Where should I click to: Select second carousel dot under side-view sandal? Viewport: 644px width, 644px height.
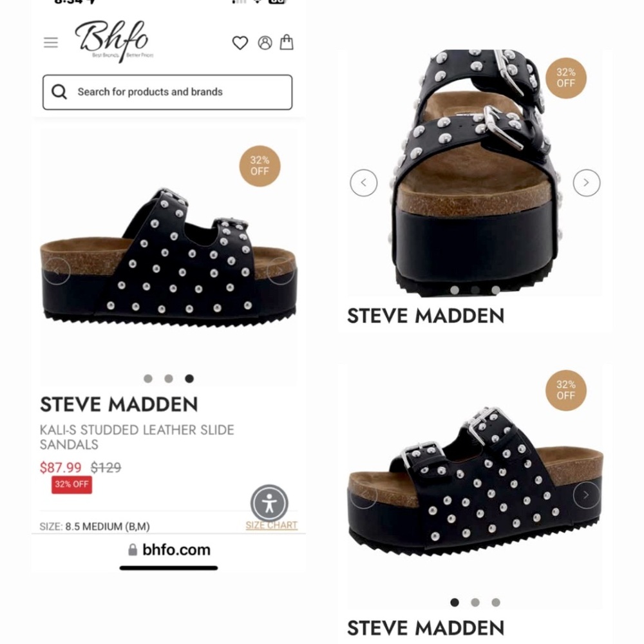169,379
